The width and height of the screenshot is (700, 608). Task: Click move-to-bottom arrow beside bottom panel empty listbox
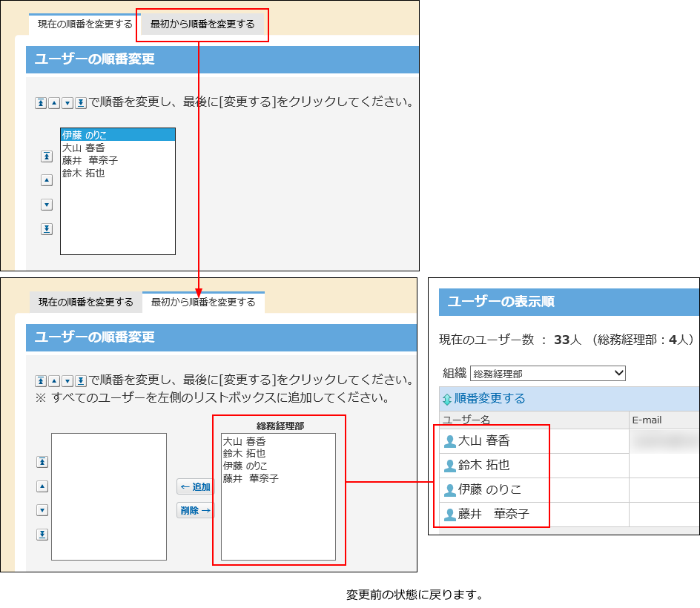point(42,535)
